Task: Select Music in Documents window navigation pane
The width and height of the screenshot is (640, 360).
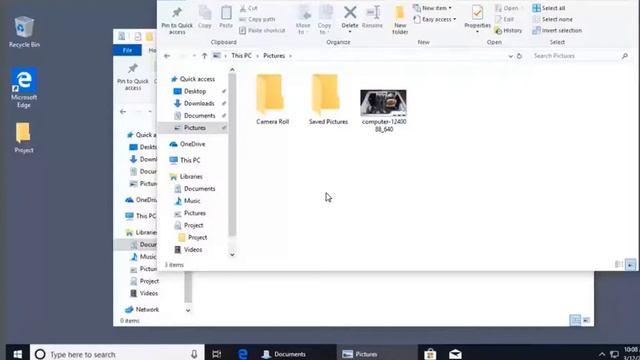Action: click(143, 257)
